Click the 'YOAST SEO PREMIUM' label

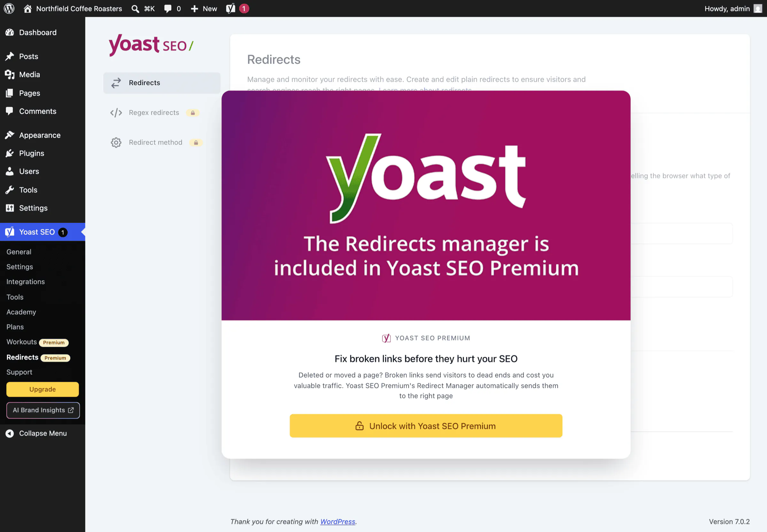(432, 338)
